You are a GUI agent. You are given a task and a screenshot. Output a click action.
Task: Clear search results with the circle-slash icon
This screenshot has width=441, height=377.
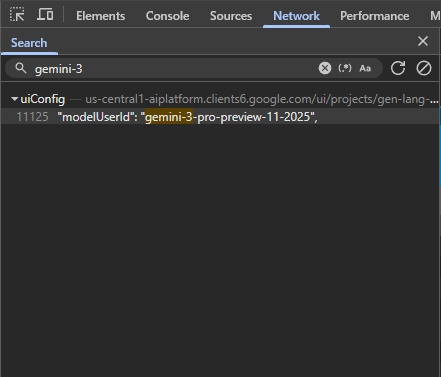[424, 68]
